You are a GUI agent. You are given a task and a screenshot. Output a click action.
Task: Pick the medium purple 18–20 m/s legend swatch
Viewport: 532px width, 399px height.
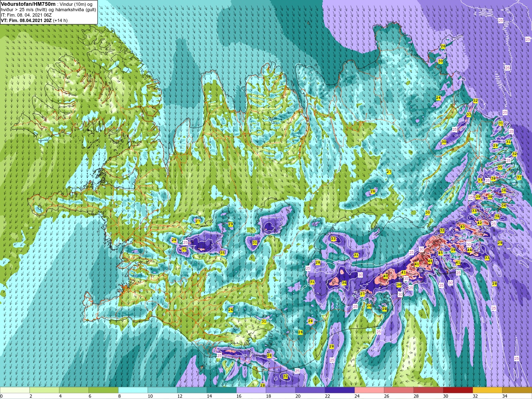281,390
